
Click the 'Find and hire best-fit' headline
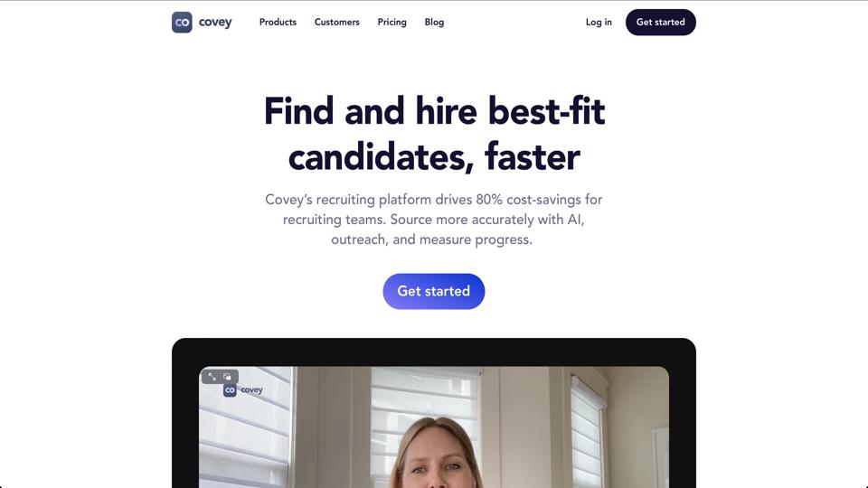(434, 110)
